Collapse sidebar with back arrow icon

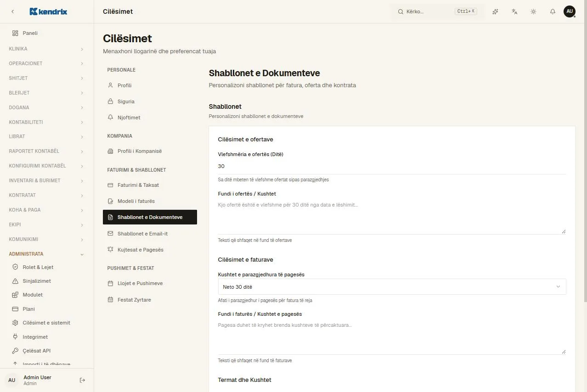12,11
